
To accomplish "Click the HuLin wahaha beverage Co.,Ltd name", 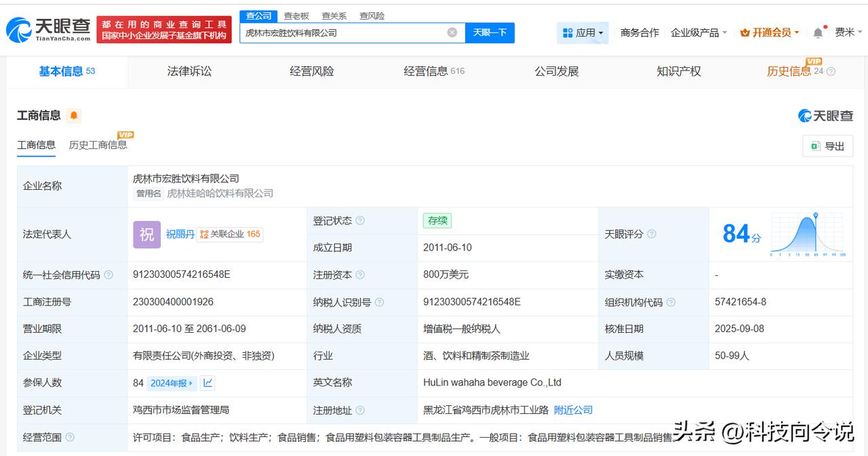I will [x=492, y=383].
